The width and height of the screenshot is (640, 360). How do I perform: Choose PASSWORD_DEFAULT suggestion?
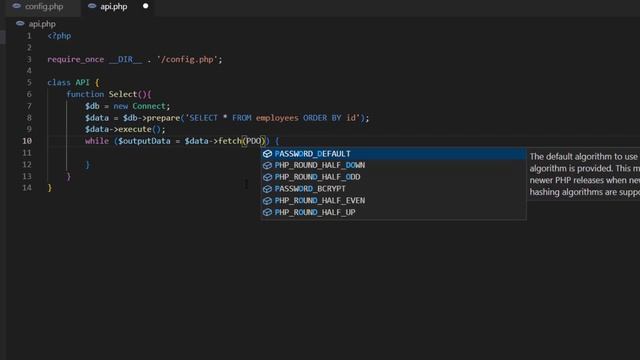(x=393, y=154)
